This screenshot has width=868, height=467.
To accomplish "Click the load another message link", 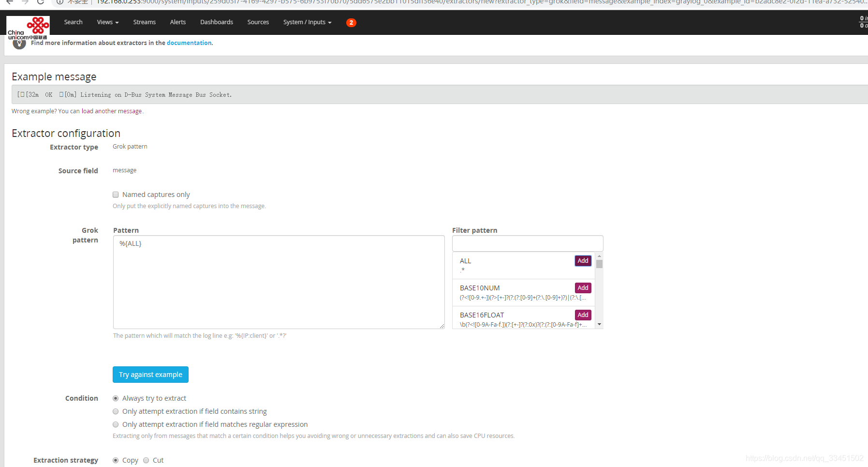I will 111,111.
